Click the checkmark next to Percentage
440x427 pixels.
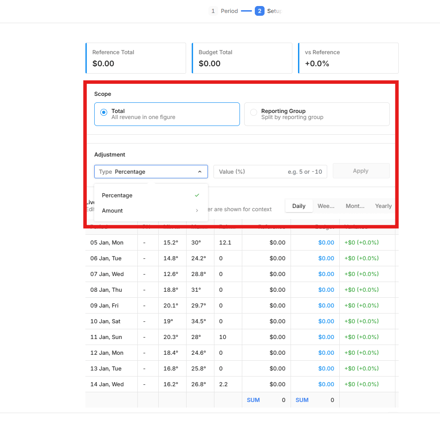click(197, 195)
